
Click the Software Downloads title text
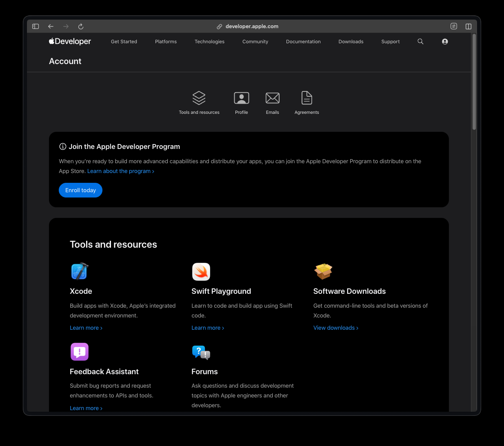pos(349,291)
